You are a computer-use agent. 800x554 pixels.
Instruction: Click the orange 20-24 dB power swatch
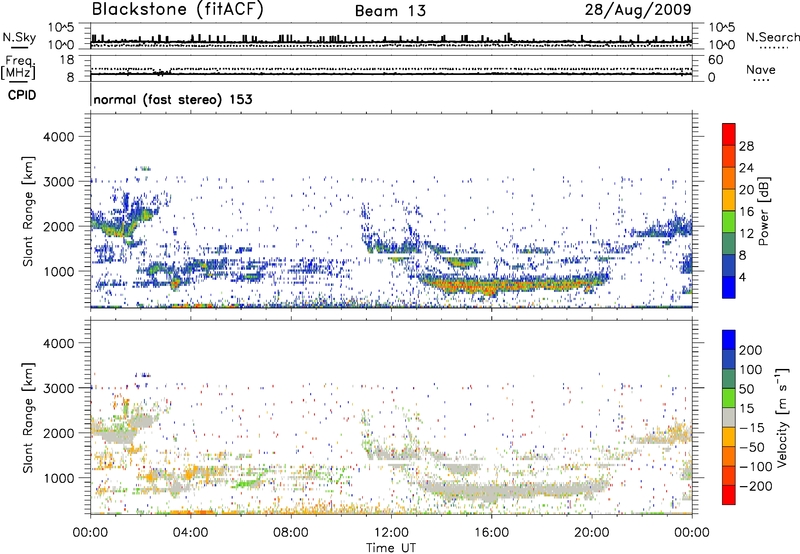point(729,178)
